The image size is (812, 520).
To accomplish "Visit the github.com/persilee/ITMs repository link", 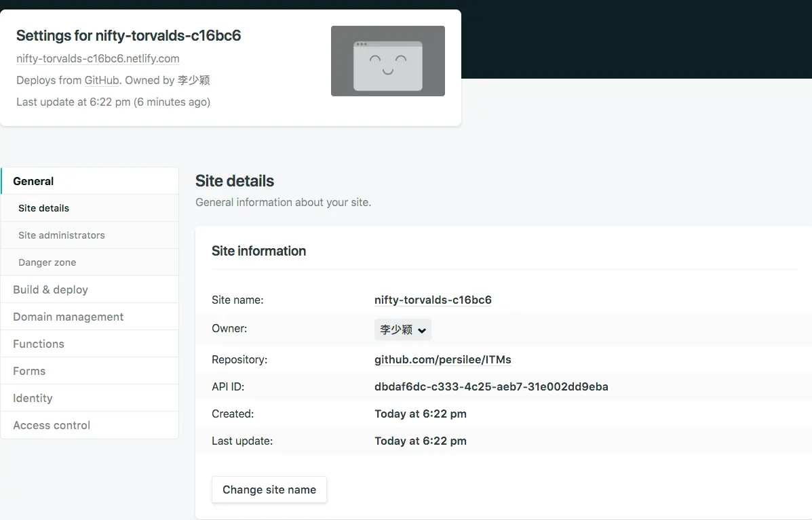I will [x=443, y=359].
